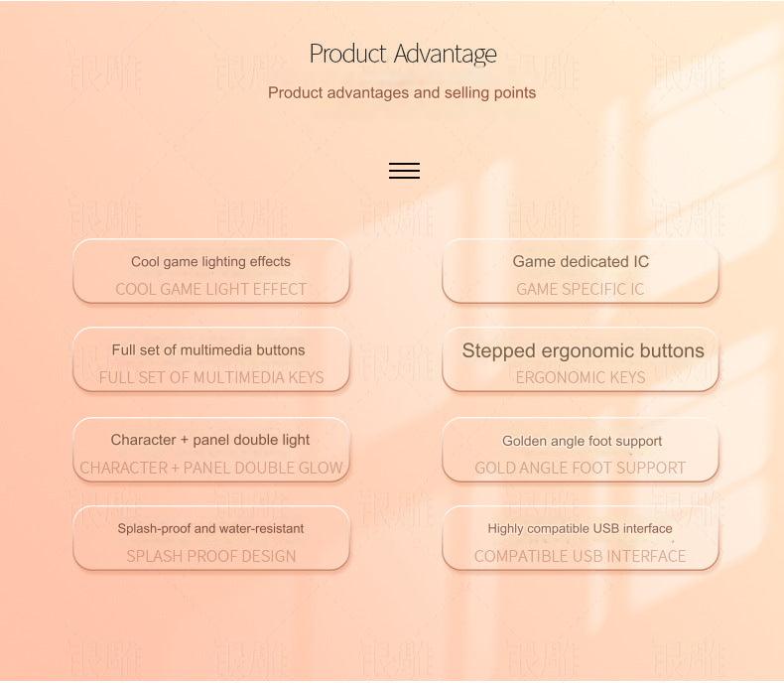The width and height of the screenshot is (784, 683).
Task: Click Character + panel double light card
Action: tap(211, 450)
